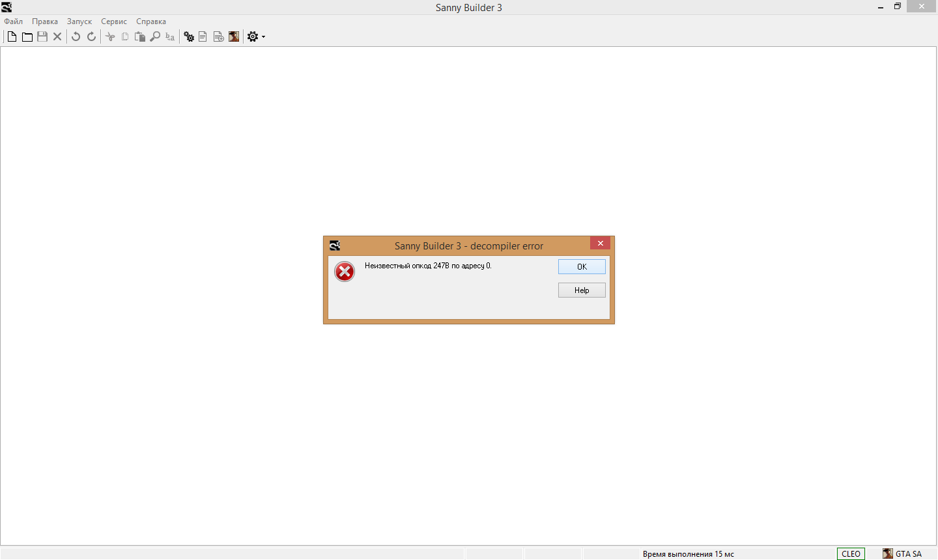The image size is (938, 560).
Task: Click Help in the error dialog
Action: pyautogui.click(x=582, y=290)
